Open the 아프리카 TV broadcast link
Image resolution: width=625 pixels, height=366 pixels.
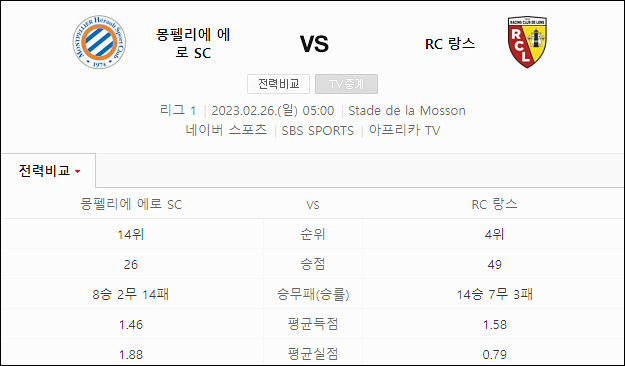(x=404, y=130)
